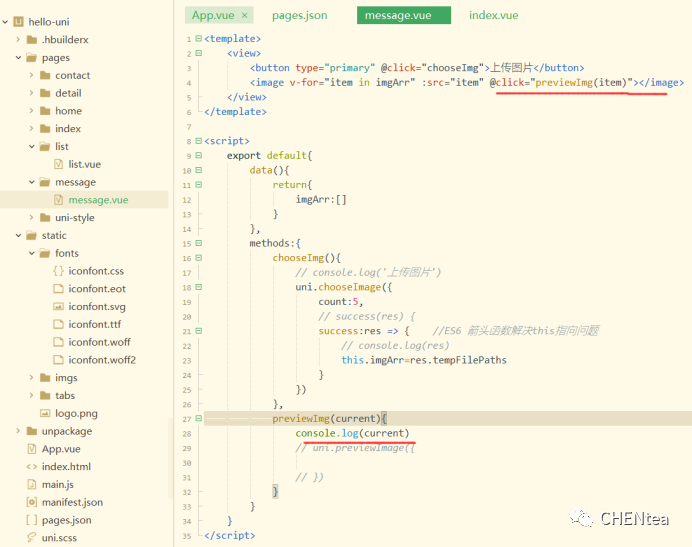Click the list.vue file icon
692x547 pixels.
pyautogui.click(x=58, y=164)
